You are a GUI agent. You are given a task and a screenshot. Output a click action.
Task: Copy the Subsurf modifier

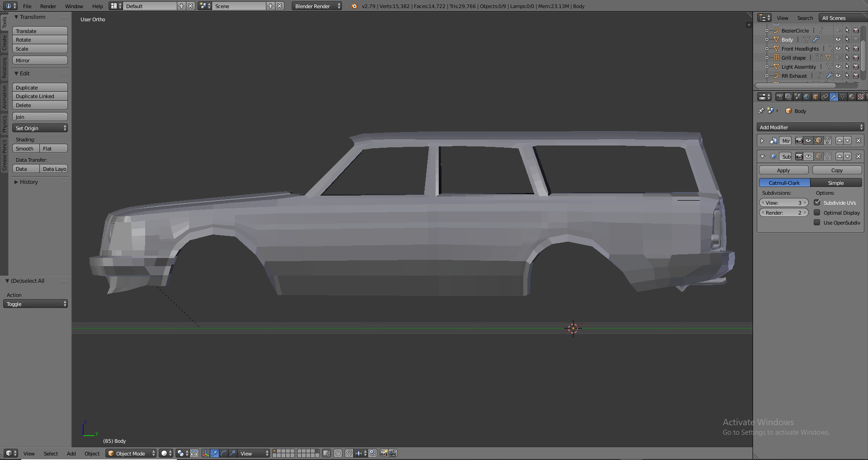click(837, 170)
